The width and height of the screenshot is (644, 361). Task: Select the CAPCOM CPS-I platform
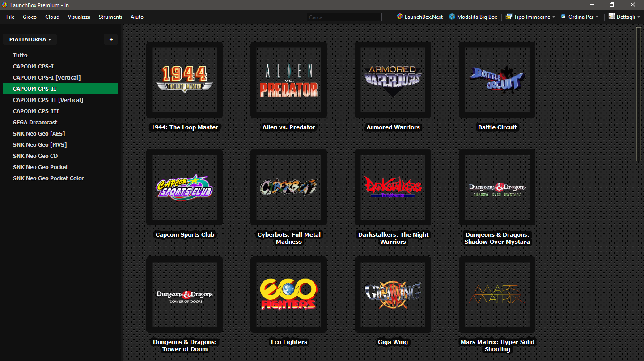(60, 66)
